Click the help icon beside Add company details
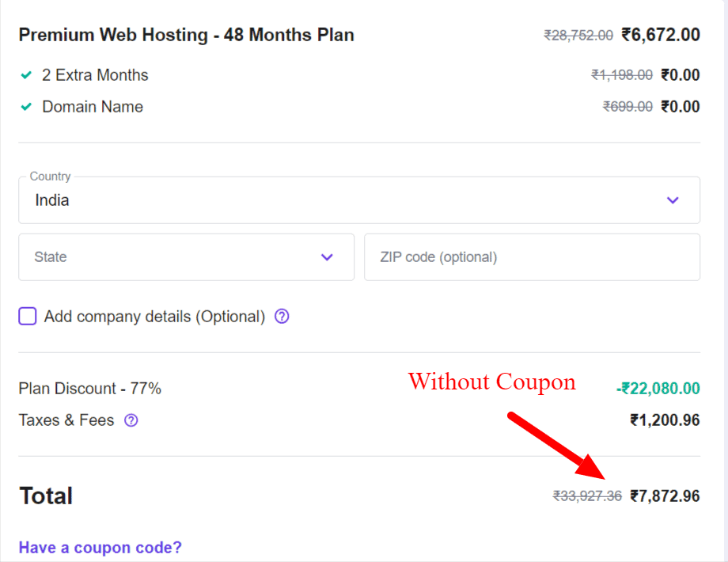The height and width of the screenshot is (562, 728). tap(282, 317)
